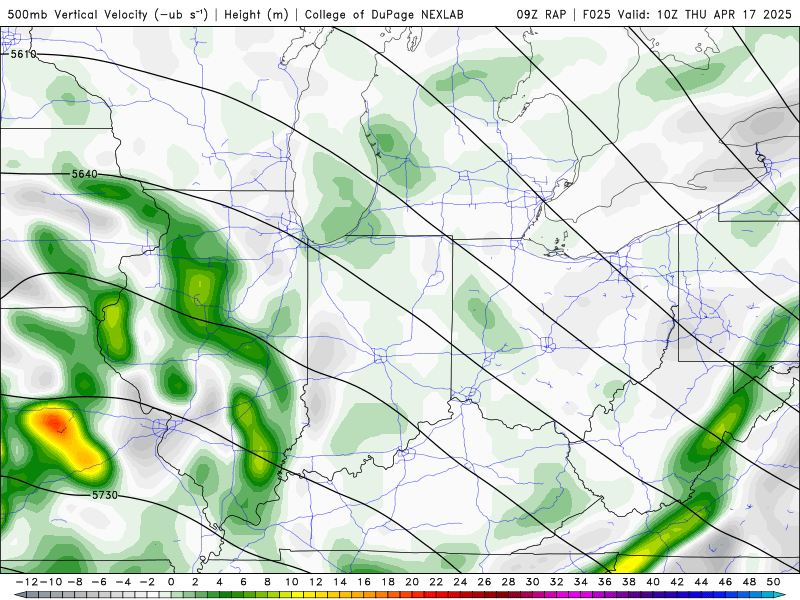Image resolution: width=800 pixels, height=600 pixels.
Task: Click the 38 color scale value
Action: pyautogui.click(x=629, y=582)
